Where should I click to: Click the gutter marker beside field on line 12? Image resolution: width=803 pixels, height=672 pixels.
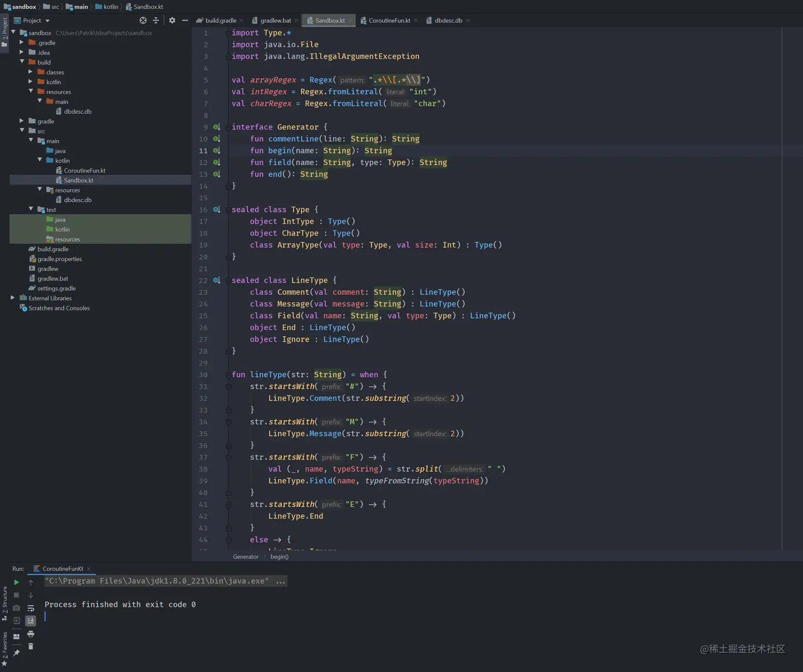click(217, 162)
